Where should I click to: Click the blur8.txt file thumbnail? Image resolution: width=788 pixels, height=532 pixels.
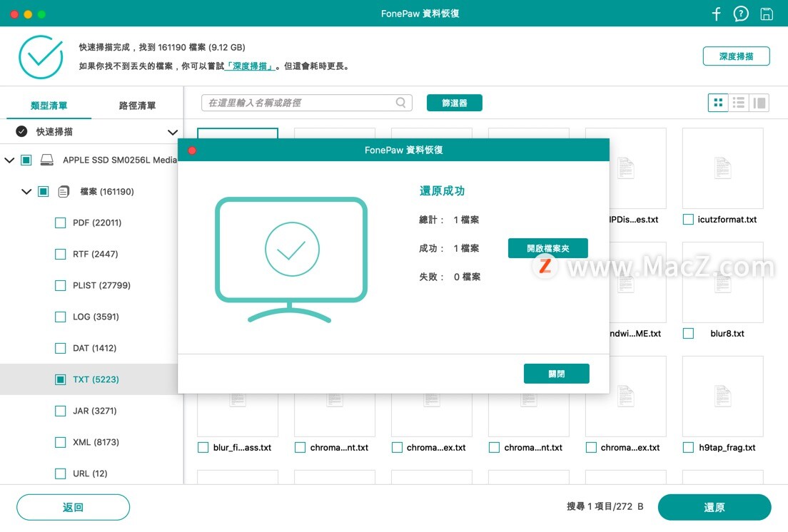coord(722,282)
